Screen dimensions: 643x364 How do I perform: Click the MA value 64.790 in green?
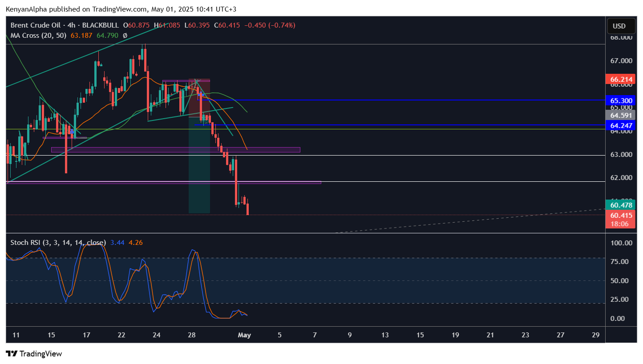[107, 35]
